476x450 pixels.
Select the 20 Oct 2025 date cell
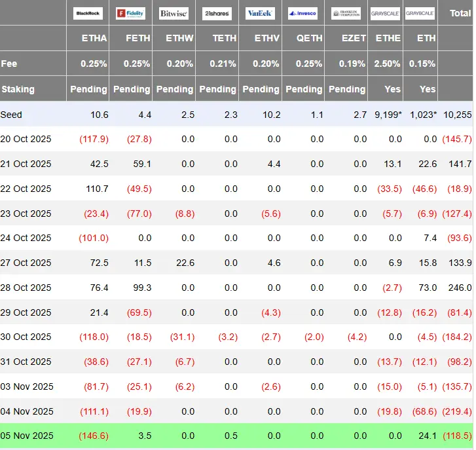(26, 139)
